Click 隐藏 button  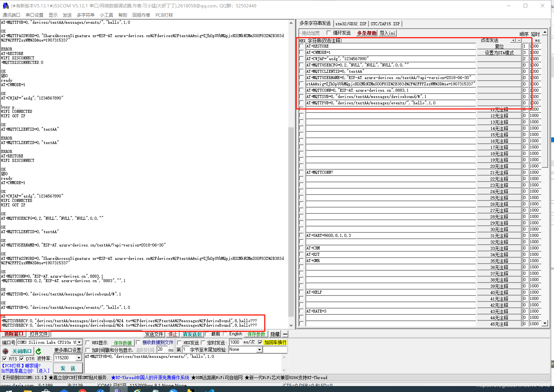point(275,334)
